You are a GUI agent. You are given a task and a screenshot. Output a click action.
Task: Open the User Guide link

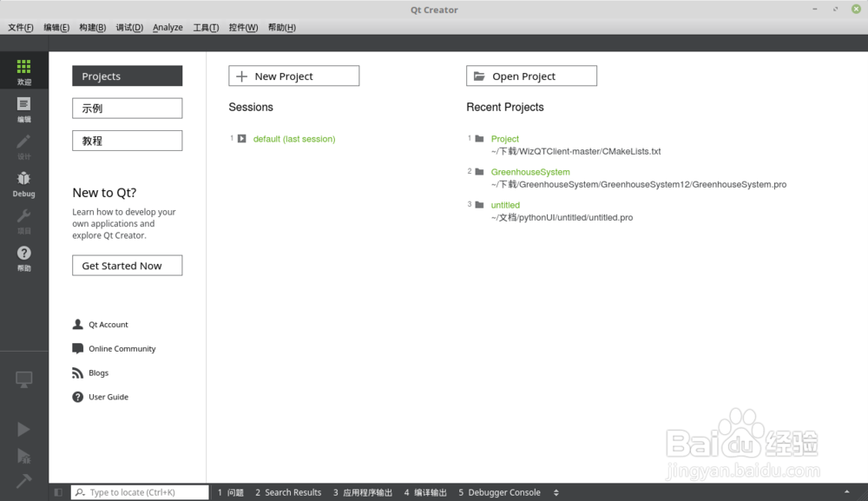(108, 397)
